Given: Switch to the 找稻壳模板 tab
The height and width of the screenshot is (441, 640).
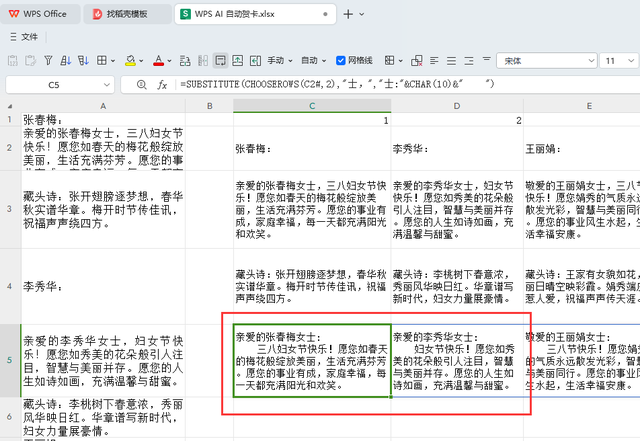Looking at the screenshot, I should pos(127,14).
